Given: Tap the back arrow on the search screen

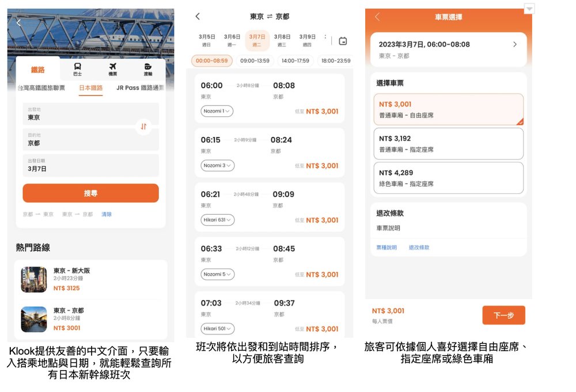Looking at the screenshot, I should tap(18, 23).
